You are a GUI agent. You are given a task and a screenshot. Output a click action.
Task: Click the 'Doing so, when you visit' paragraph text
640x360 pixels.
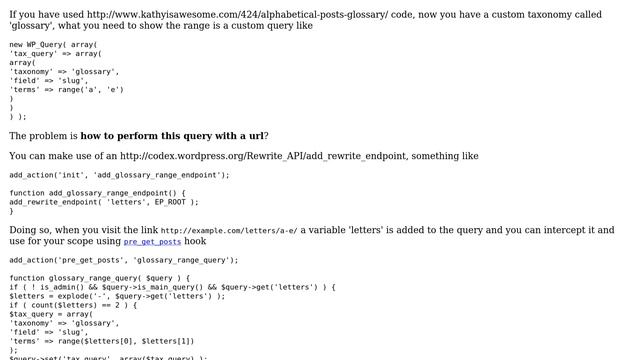tap(312, 236)
